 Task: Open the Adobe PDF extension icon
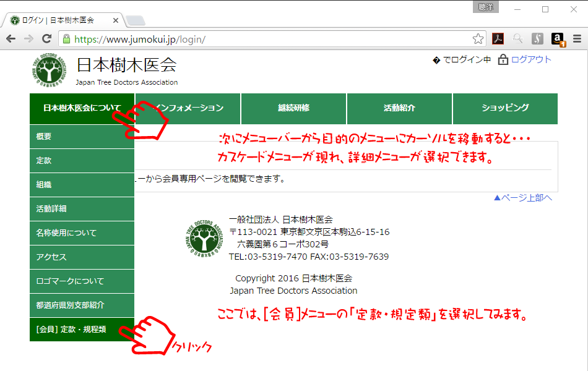click(498, 38)
